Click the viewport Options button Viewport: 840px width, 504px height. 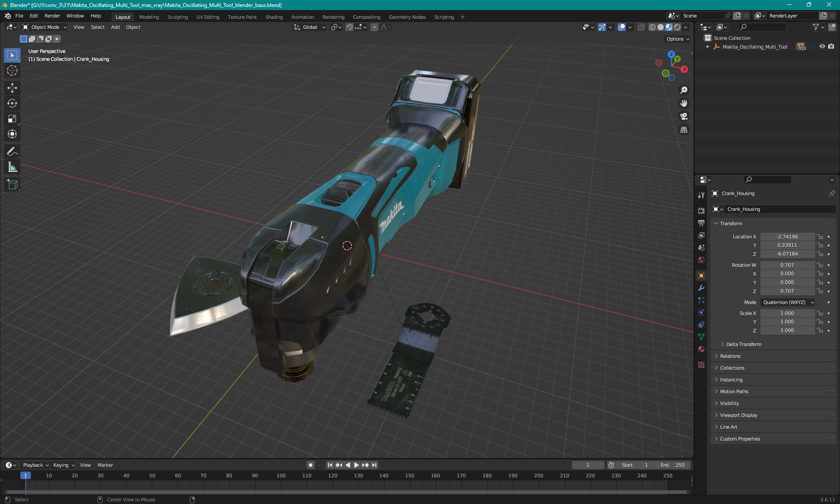pos(677,39)
